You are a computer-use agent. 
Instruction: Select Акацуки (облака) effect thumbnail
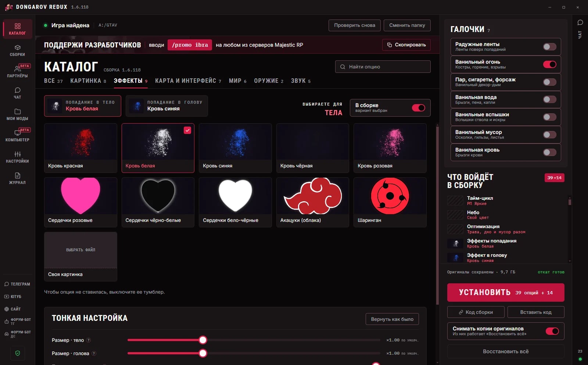point(312,202)
